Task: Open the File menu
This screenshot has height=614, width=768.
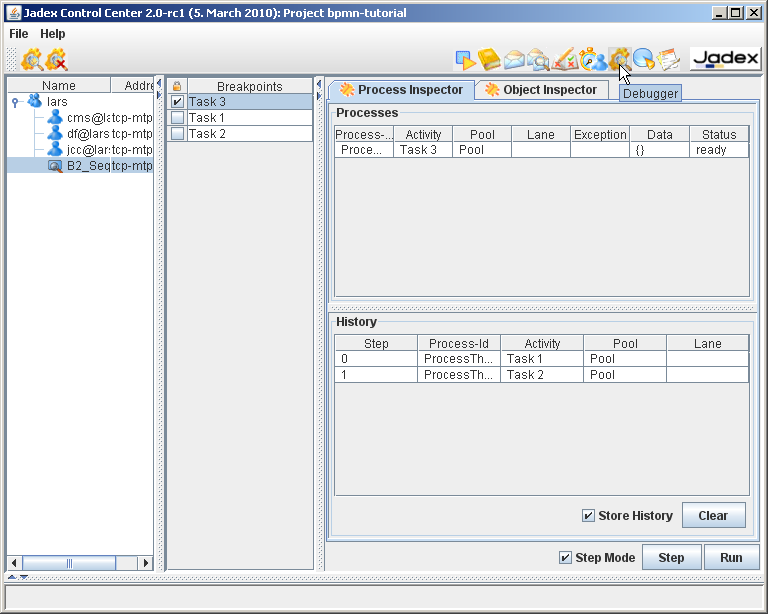Action: pyautogui.click(x=19, y=34)
